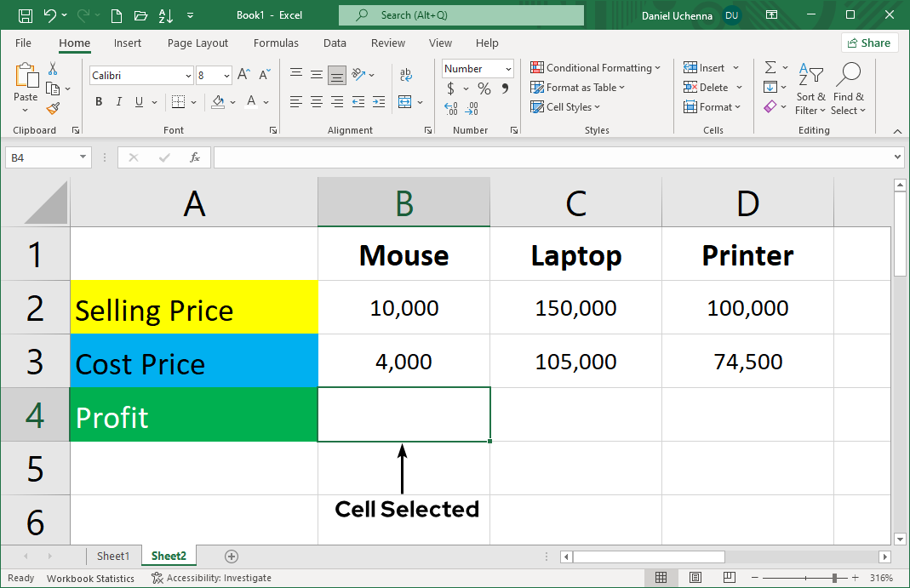Click the Name Box showing B4
The image size is (910, 588).
43,157
